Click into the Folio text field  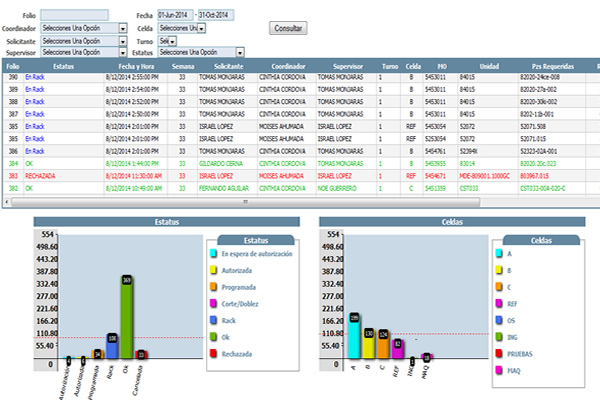[x=75, y=17]
